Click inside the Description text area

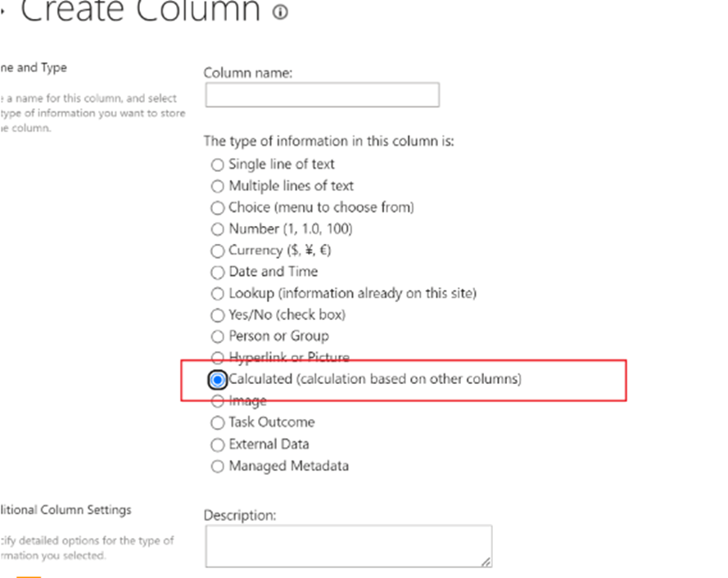coord(349,546)
